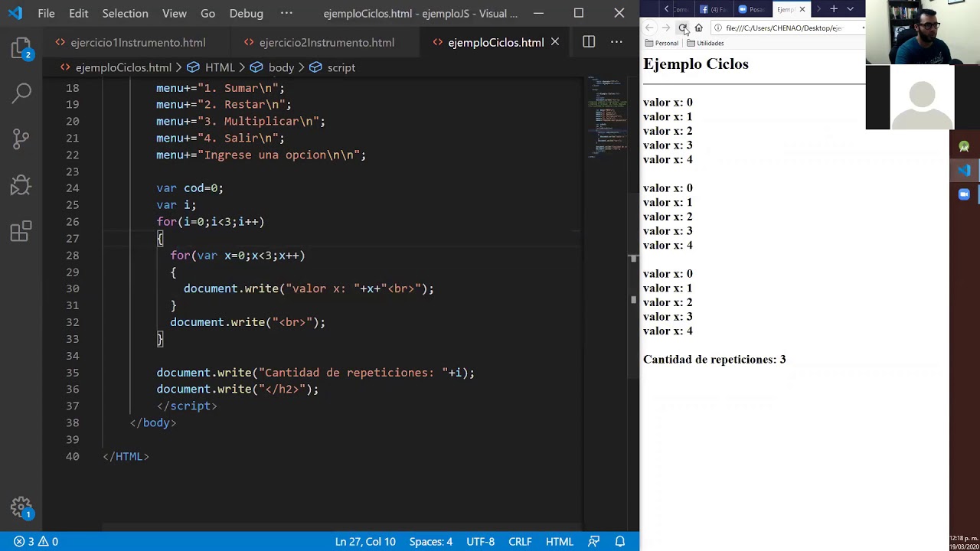Close the ejemploCiclos.html editor tab

555,42
